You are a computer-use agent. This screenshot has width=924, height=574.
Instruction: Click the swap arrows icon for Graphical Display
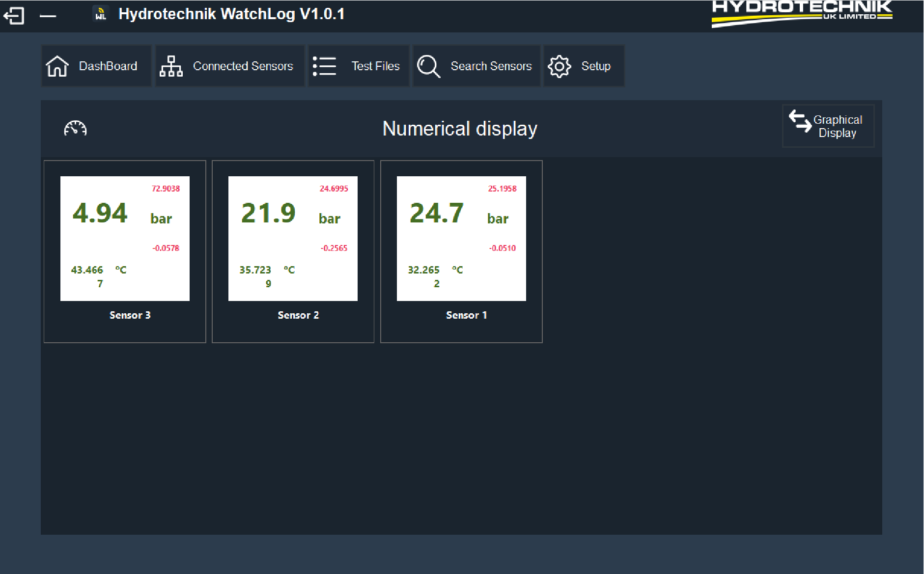click(x=800, y=121)
